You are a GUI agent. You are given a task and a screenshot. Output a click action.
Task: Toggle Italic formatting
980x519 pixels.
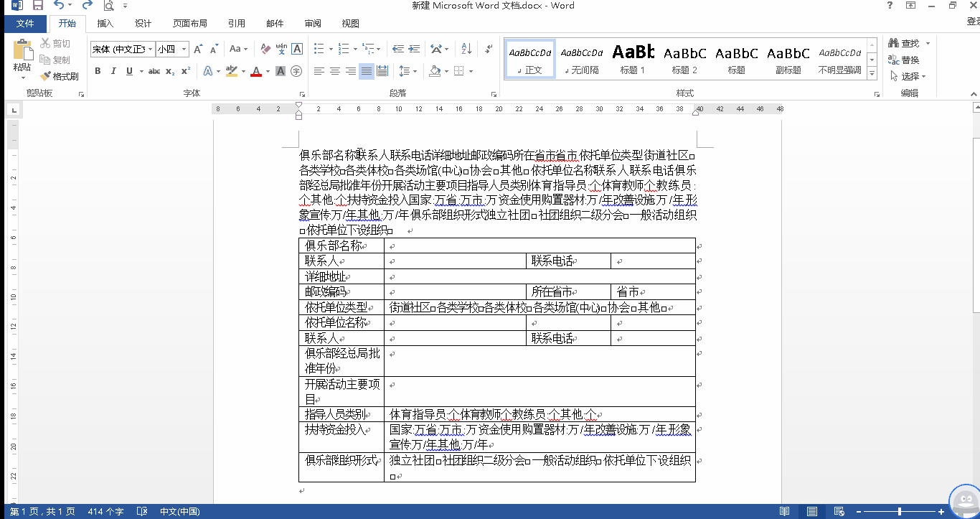(113, 71)
